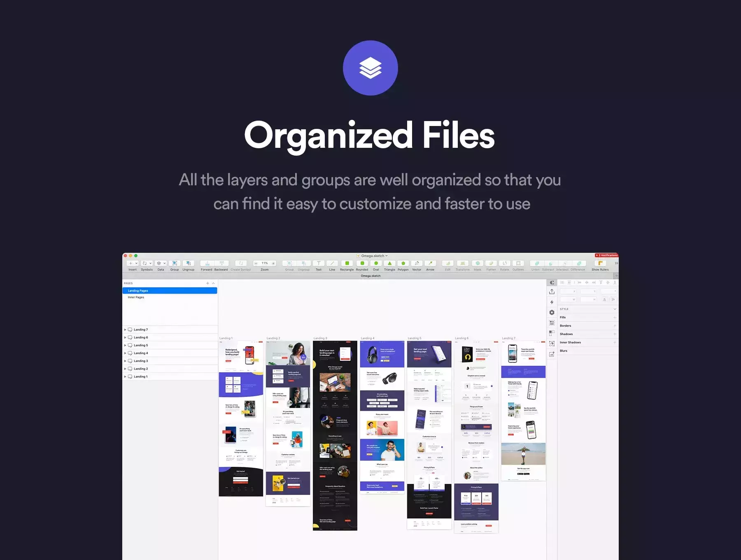Click the add image icon in side strip
Image resolution: width=741 pixels, height=560 pixels.
pos(552,354)
